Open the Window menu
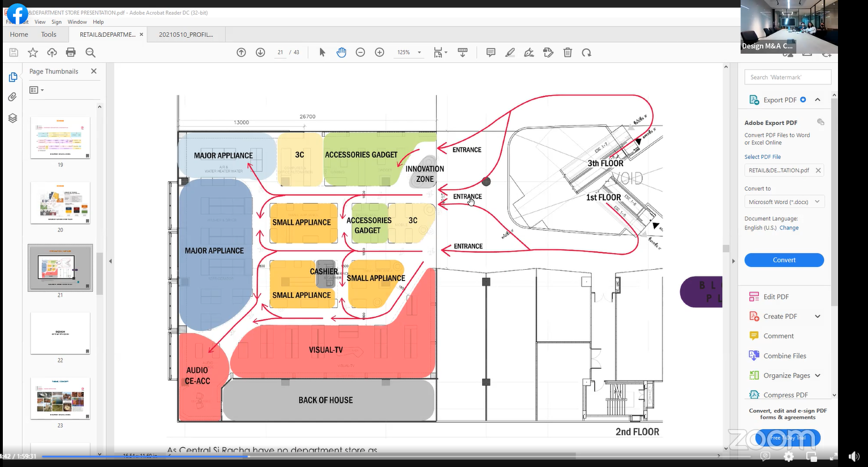 point(77,22)
